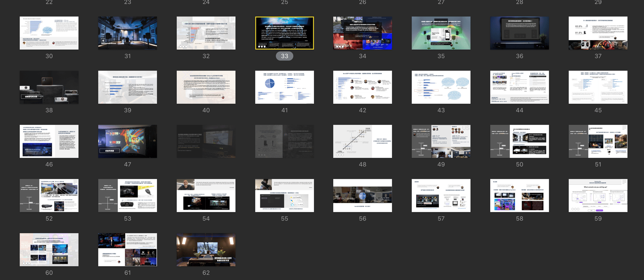The width and height of the screenshot is (644, 280).
Task: Select slide 31 thumbnail showing blue-lit studio
Action: (x=128, y=33)
